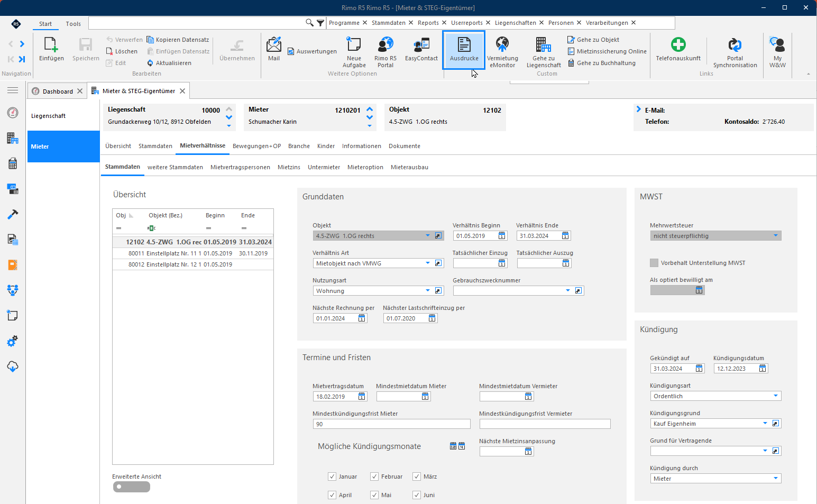
Task: Open the Mietzins subtab
Action: click(x=289, y=167)
